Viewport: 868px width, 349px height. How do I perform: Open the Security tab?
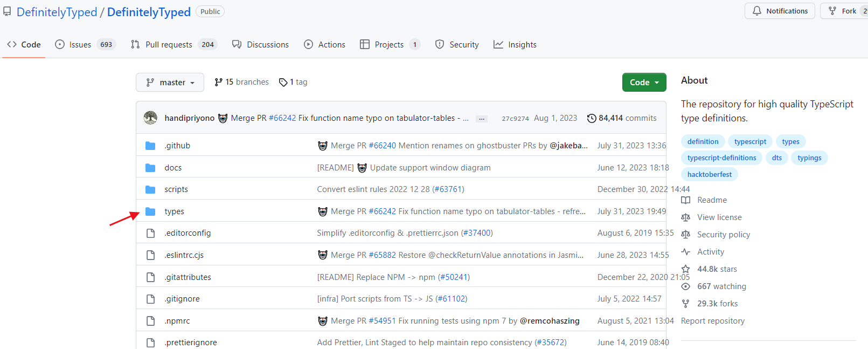pyautogui.click(x=457, y=44)
